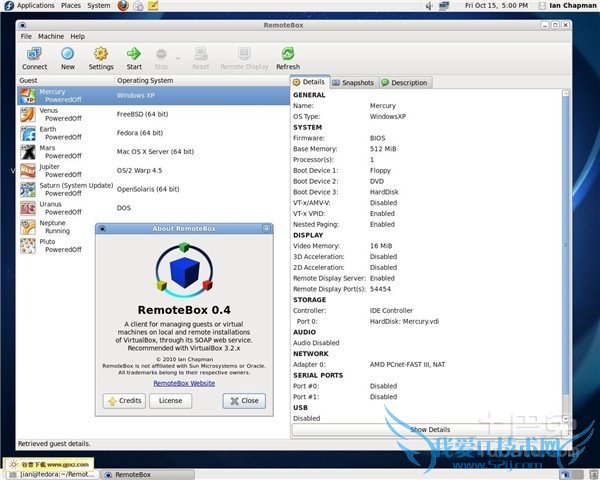Click the Refresh toolbar icon
Image resolution: width=600 pixels, height=480 pixels.
[288, 58]
